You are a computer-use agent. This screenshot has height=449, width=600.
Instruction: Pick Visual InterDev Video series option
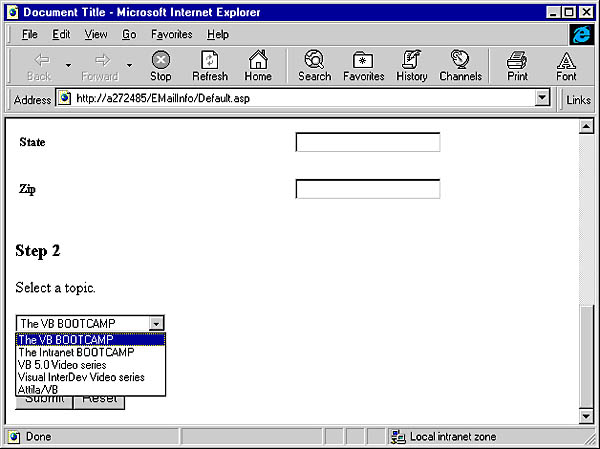(x=81, y=377)
